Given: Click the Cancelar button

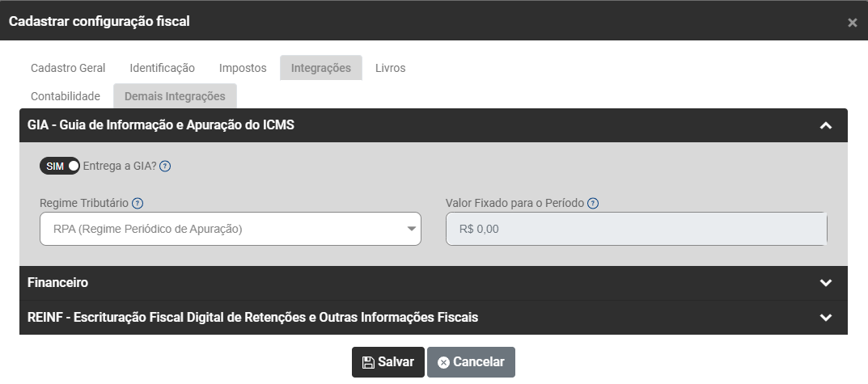Looking at the screenshot, I should coord(471,362).
